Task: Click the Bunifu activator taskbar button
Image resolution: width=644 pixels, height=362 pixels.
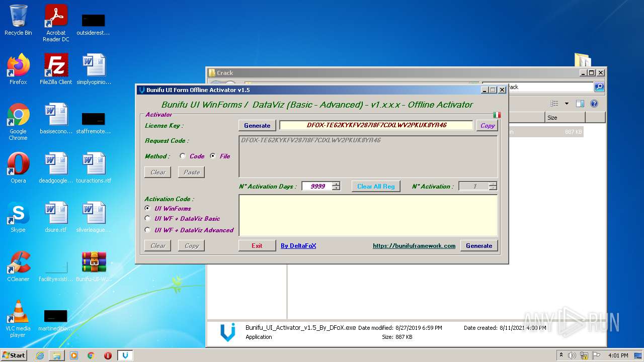Action: coord(125,355)
